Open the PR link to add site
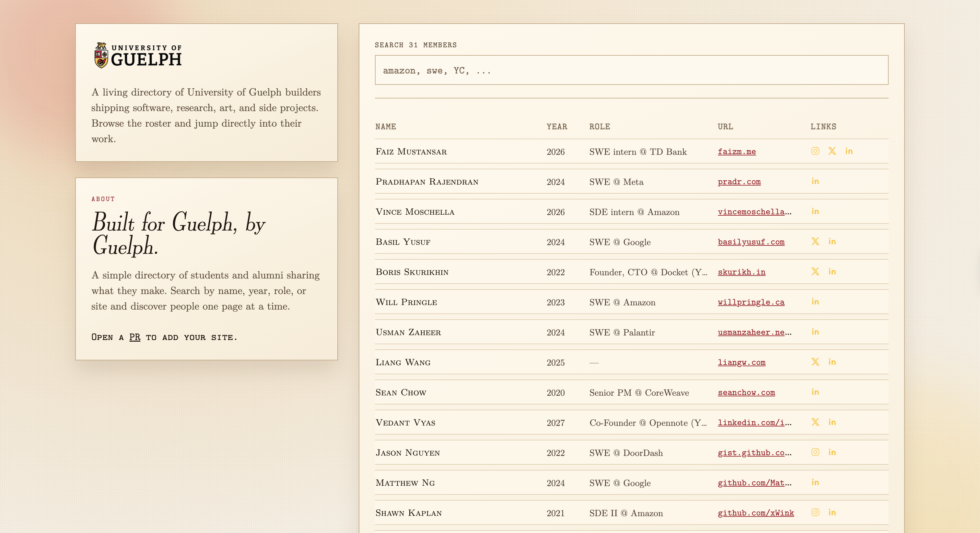The width and height of the screenshot is (980, 533). (135, 337)
